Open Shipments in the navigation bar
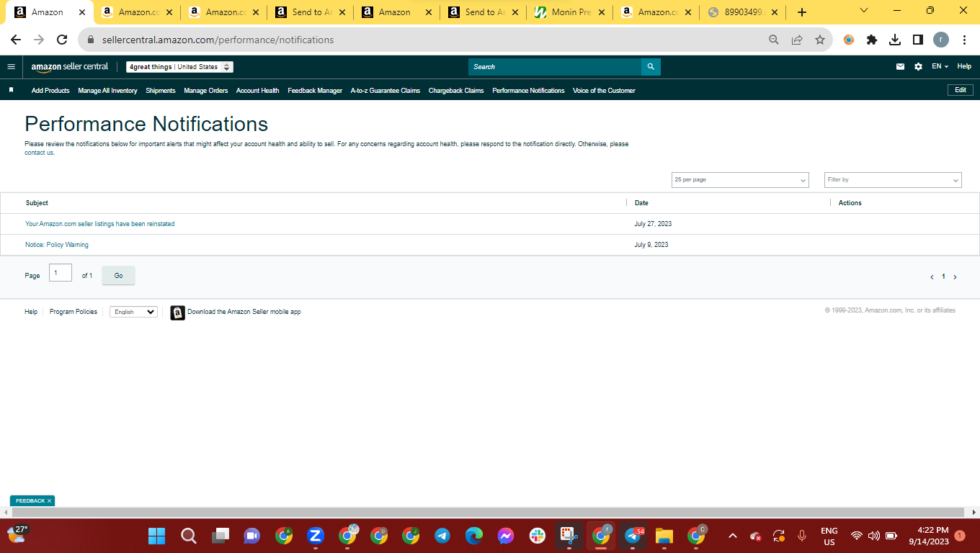 coord(161,91)
